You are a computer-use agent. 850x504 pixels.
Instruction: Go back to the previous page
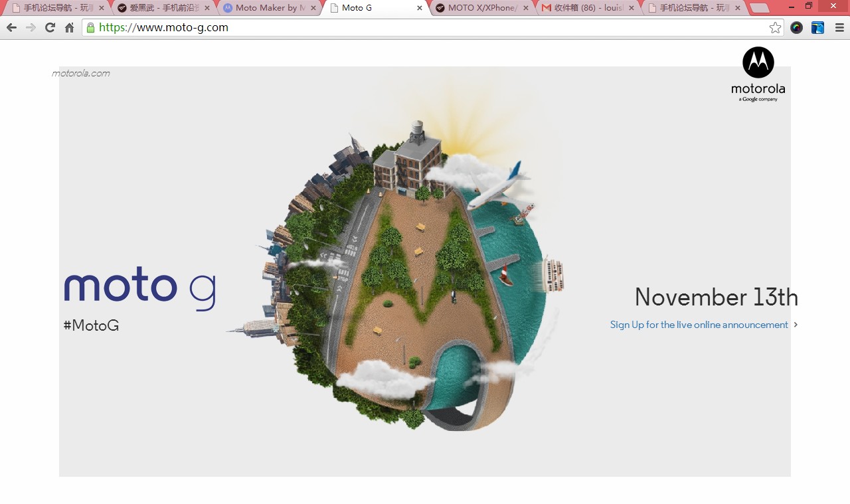pyautogui.click(x=11, y=28)
